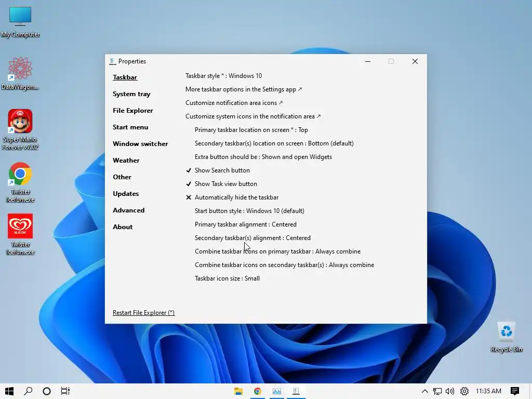The height and width of the screenshot is (399, 532).
Task: Open File Explorer from taskbar
Action: pos(238,391)
